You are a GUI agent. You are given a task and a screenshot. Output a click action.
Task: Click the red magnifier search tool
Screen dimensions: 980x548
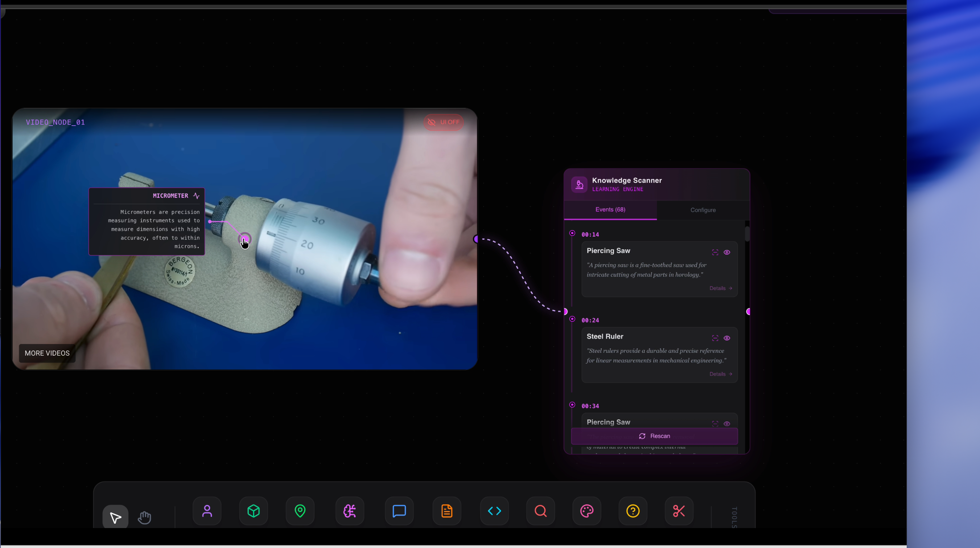pyautogui.click(x=541, y=511)
